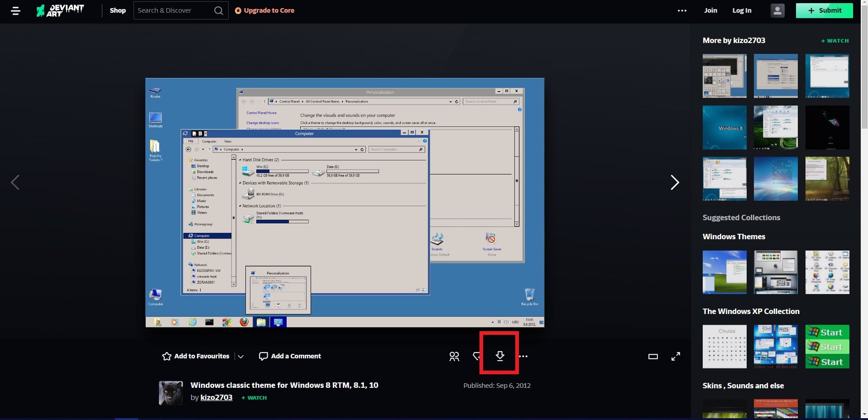Open the dark fish wallpaper thumbnail
This screenshot has height=420, width=868.
(827, 128)
